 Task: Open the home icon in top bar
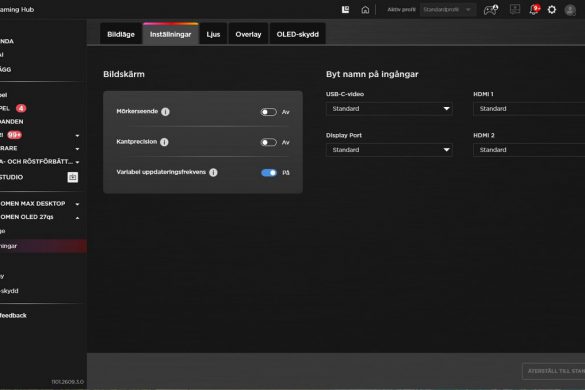365,10
